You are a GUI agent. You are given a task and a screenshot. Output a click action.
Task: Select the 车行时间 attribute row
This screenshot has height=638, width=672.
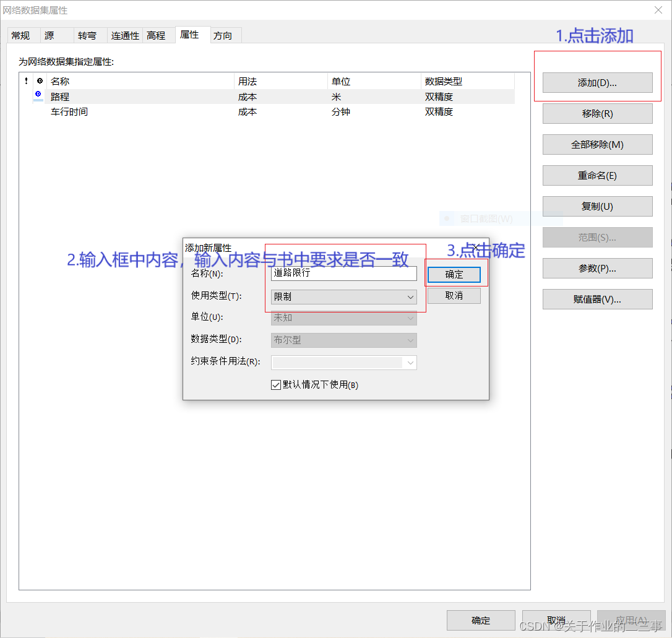click(274, 112)
